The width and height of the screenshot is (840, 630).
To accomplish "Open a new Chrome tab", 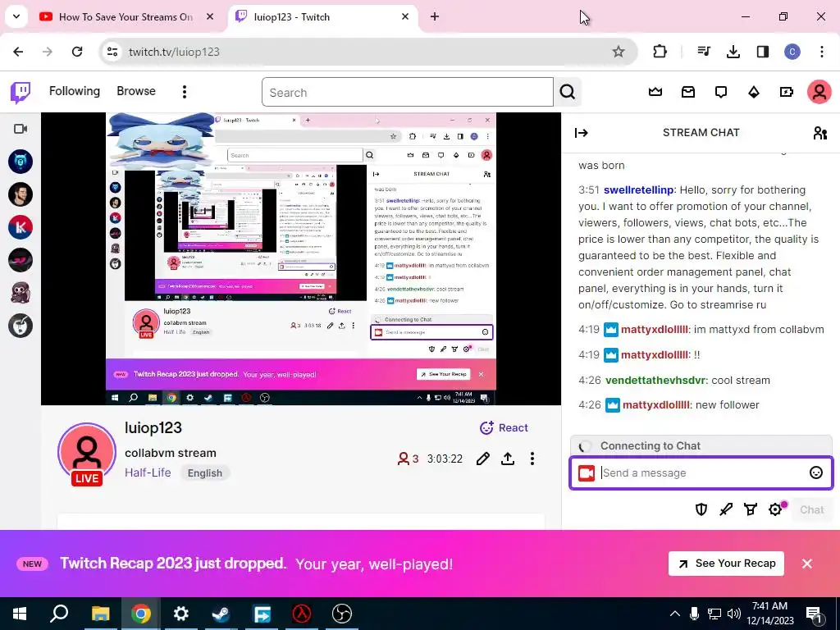I will [435, 16].
